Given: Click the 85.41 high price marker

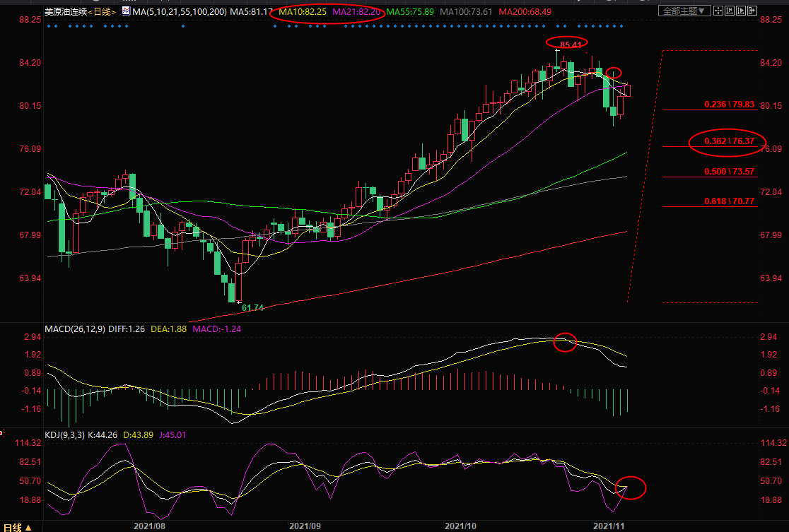Looking at the screenshot, I should [x=571, y=45].
